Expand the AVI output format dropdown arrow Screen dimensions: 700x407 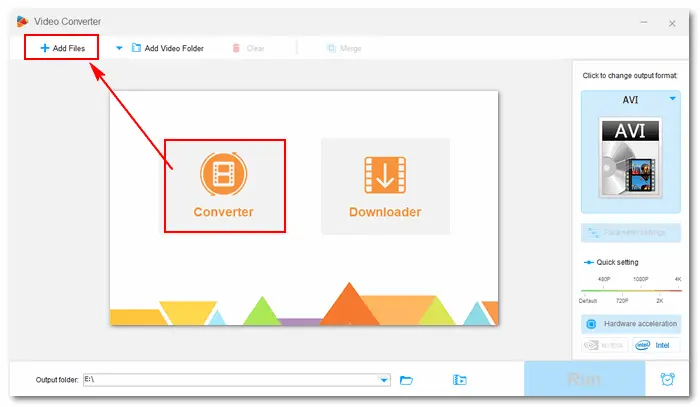point(672,99)
